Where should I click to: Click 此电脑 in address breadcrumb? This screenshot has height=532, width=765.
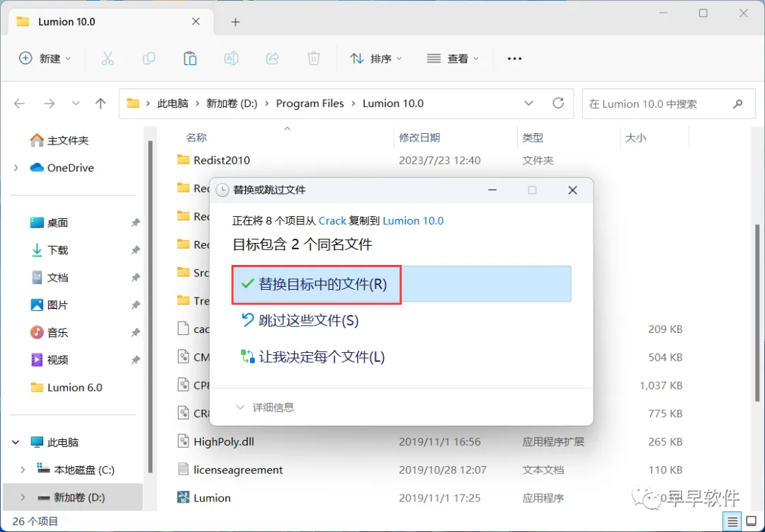tap(173, 103)
